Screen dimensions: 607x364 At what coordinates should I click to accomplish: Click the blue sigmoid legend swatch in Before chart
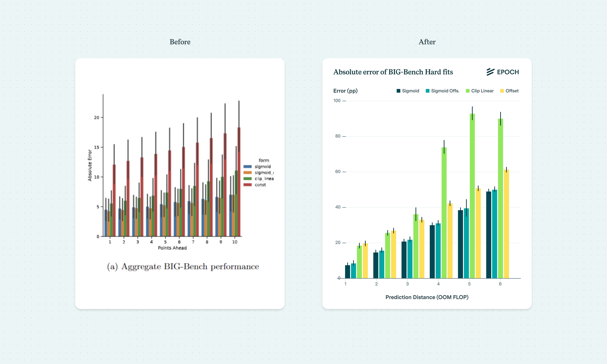coord(248,167)
